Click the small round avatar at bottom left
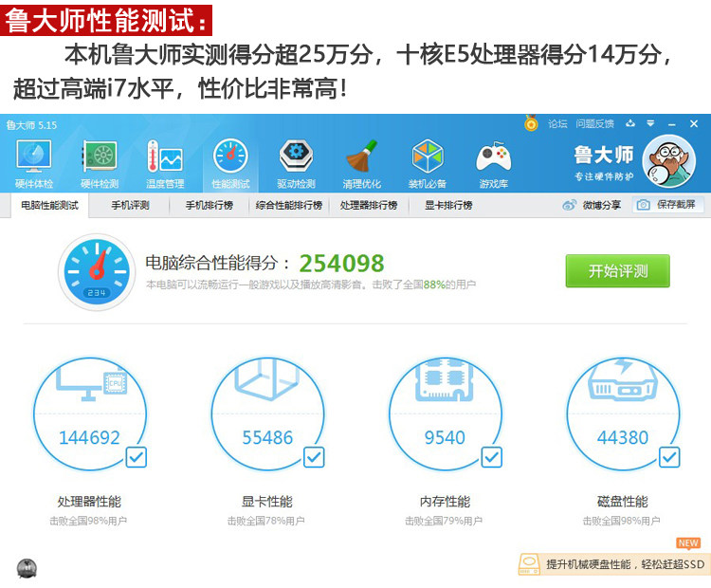Image resolution: width=711 pixels, height=588 pixels. pos(27,568)
